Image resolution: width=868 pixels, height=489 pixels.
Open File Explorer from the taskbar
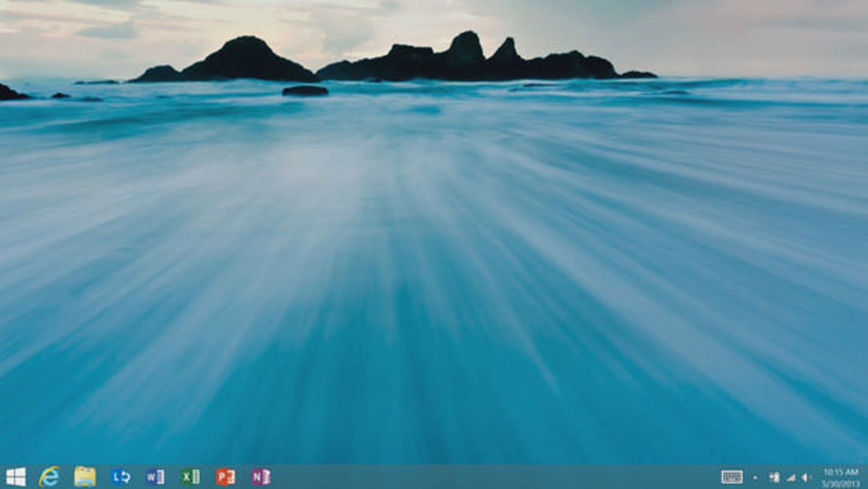tap(85, 477)
